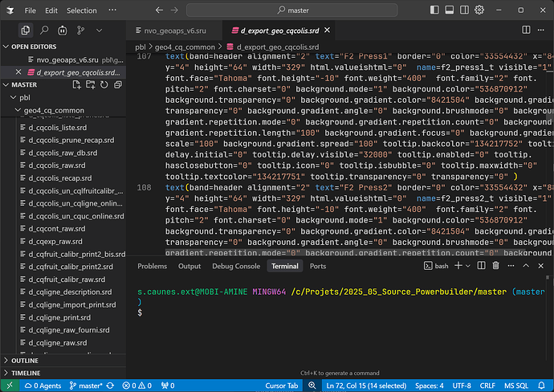Create a new file in MASTER
This screenshot has height=392, width=554.
coord(76,85)
